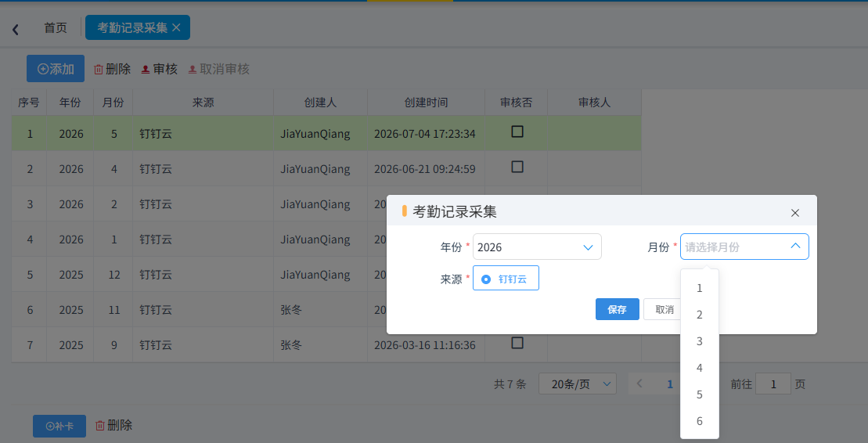Toggle 审核否 checkbox in row 1
The width and height of the screenshot is (868, 443).
point(517,131)
